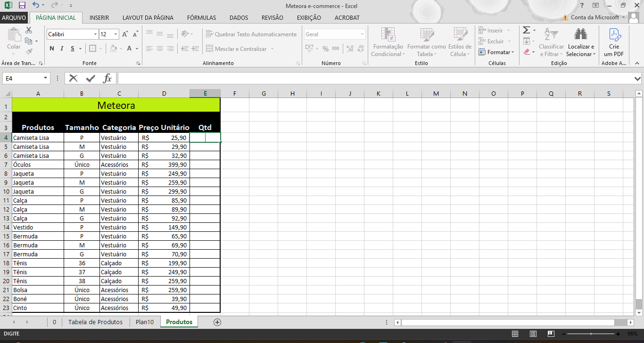644x343 pixels.
Task: Click the Conta da Microsoft account link
Action: pyautogui.click(x=594, y=17)
